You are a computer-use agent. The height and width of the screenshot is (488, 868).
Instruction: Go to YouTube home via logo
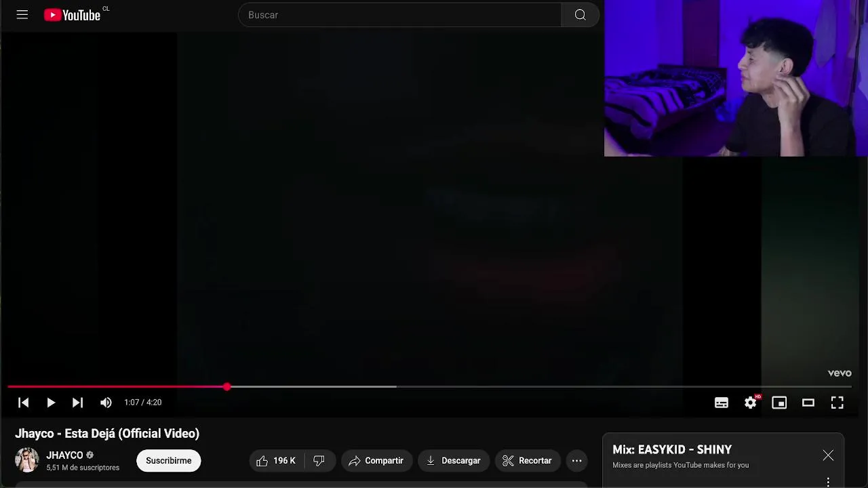(73, 15)
